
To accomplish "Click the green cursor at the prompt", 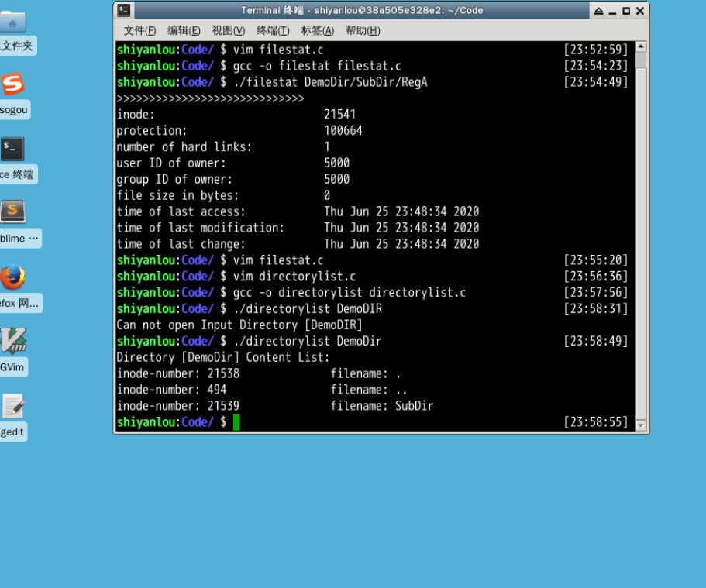I will tap(236, 422).
